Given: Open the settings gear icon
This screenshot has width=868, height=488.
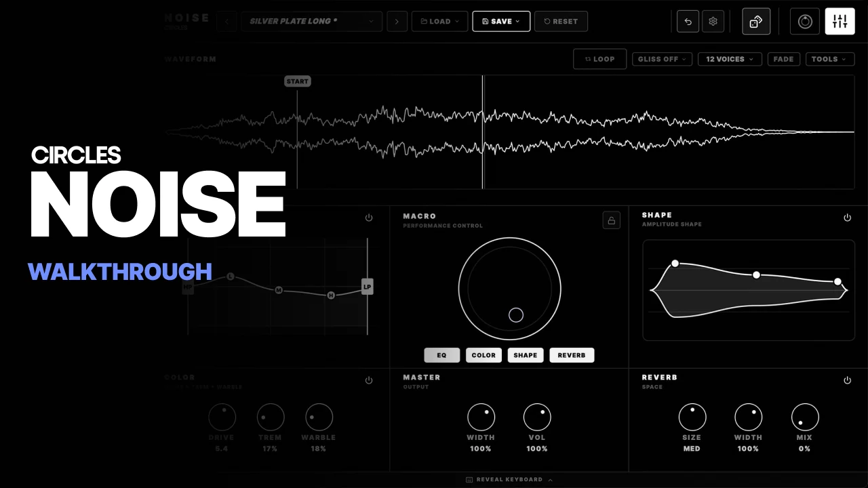Looking at the screenshot, I should click(x=713, y=21).
